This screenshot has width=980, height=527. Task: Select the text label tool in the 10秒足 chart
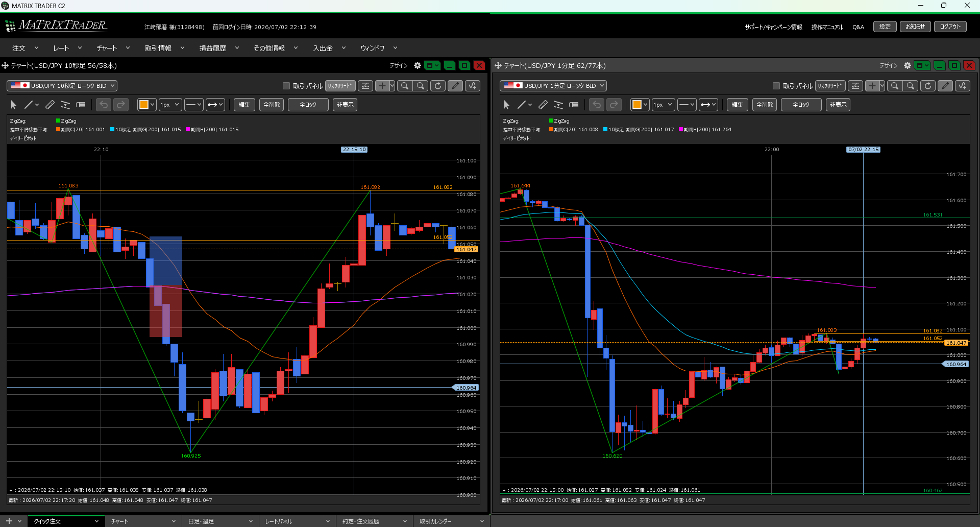(81, 105)
